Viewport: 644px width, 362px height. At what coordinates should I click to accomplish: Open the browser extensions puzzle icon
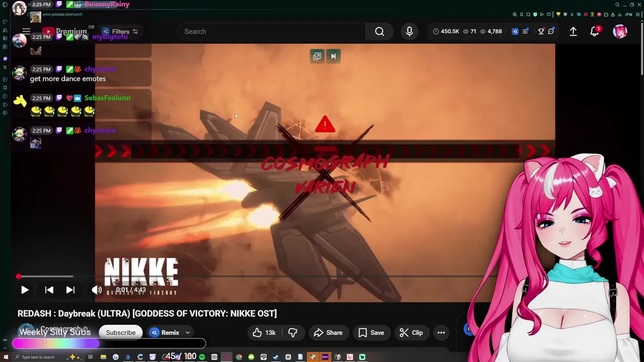pyautogui.click(x=606, y=15)
